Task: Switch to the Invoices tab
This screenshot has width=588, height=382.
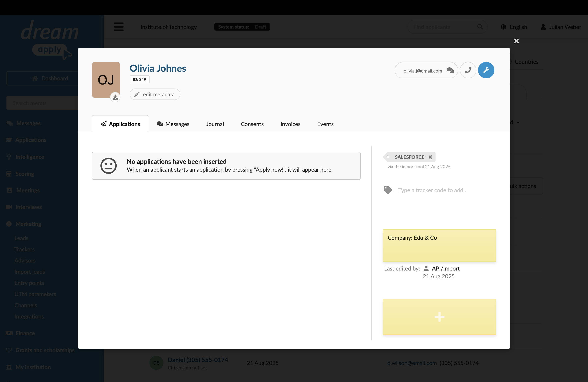Action: pyautogui.click(x=290, y=124)
